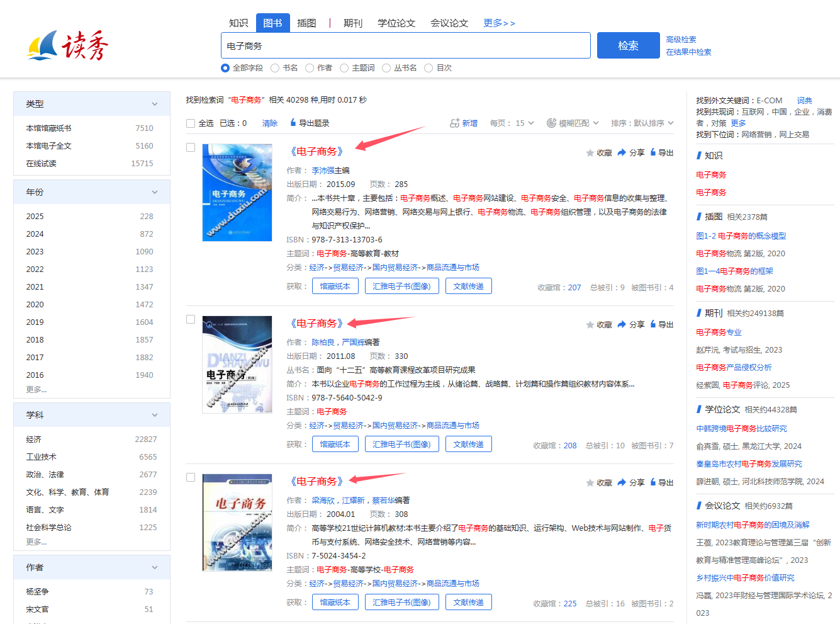
Task: Select the 目次 radio button
Action: pyautogui.click(x=428, y=68)
